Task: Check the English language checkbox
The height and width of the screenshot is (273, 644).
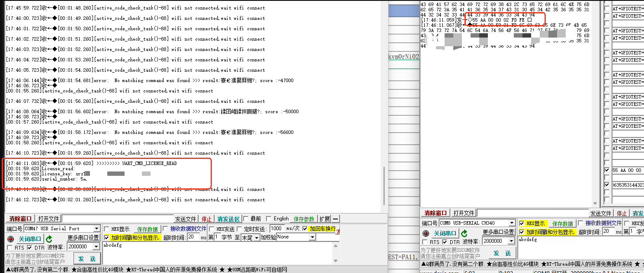Action: (269, 219)
